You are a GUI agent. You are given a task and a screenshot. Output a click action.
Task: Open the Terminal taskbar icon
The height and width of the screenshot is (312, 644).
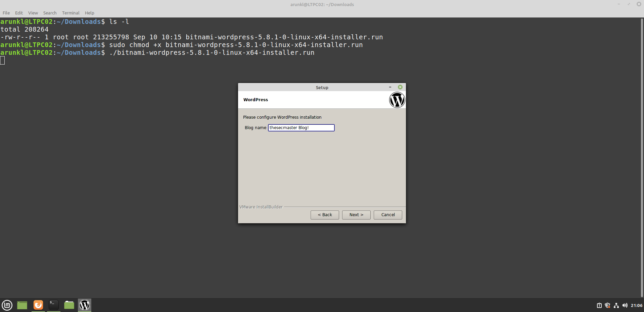[x=54, y=305]
